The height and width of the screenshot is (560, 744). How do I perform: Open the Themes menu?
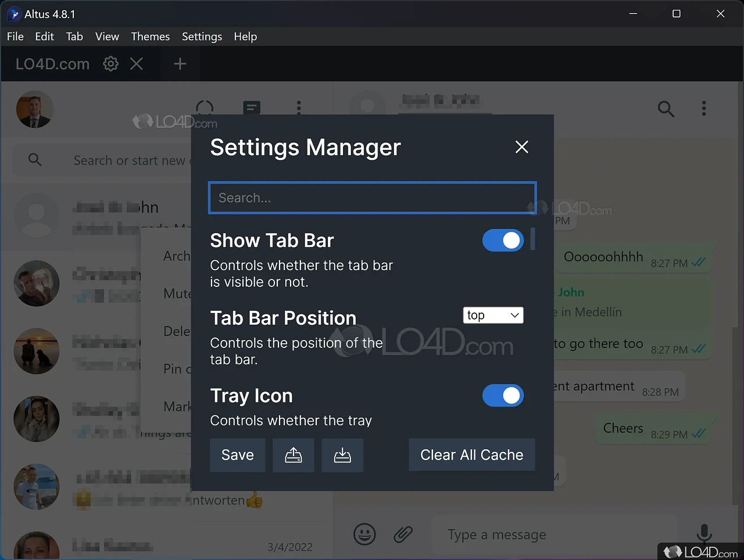(150, 37)
